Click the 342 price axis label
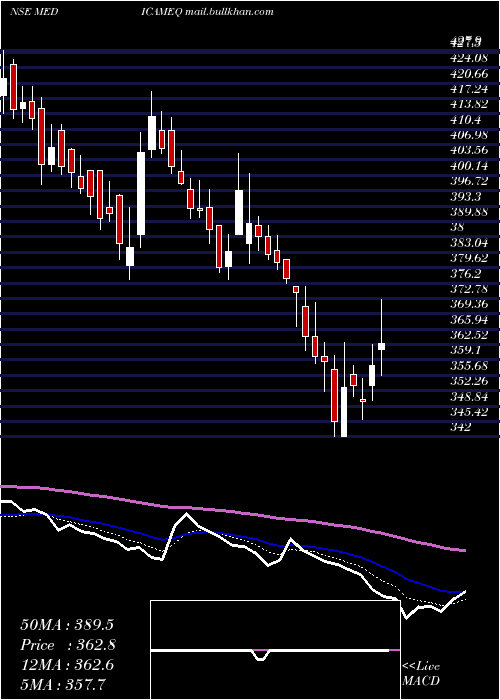The width and height of the screenshot is (500, 700). click(x=461, y=427)
